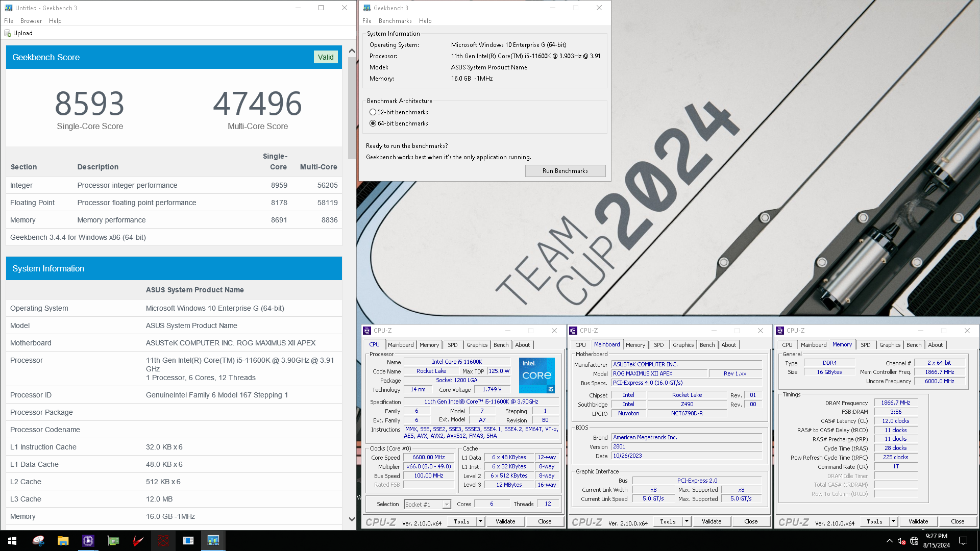Open the Action Center notifications icon

[963, 541]
